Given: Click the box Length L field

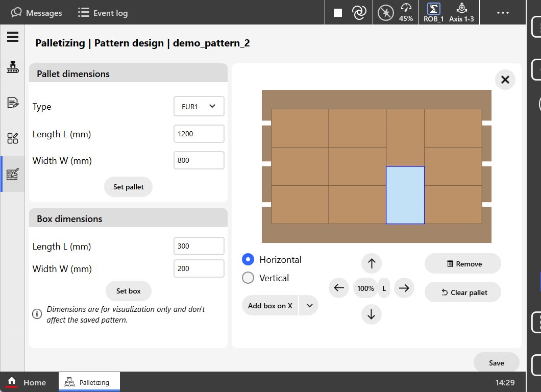Looking at the screenshot, I should pyautogui.click(x=199, y=246).
